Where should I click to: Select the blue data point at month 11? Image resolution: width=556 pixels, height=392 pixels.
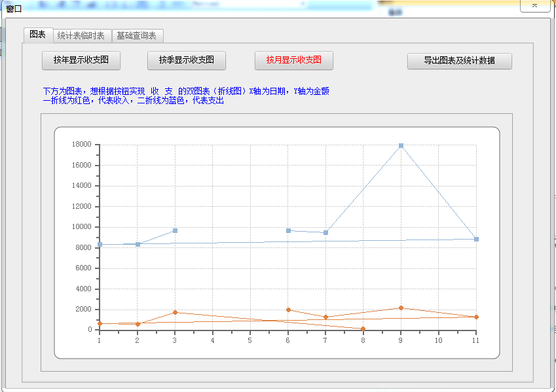[476, 239]
